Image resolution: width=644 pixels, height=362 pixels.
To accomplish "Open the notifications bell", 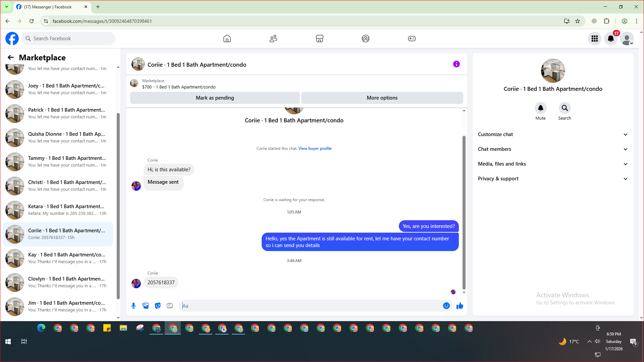I will (x=611, y=39).
